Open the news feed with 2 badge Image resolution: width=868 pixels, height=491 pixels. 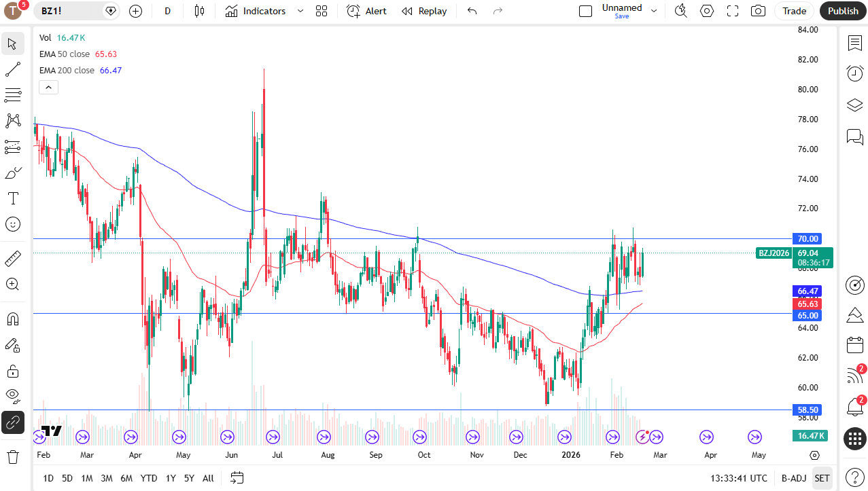tap(854, 375)
